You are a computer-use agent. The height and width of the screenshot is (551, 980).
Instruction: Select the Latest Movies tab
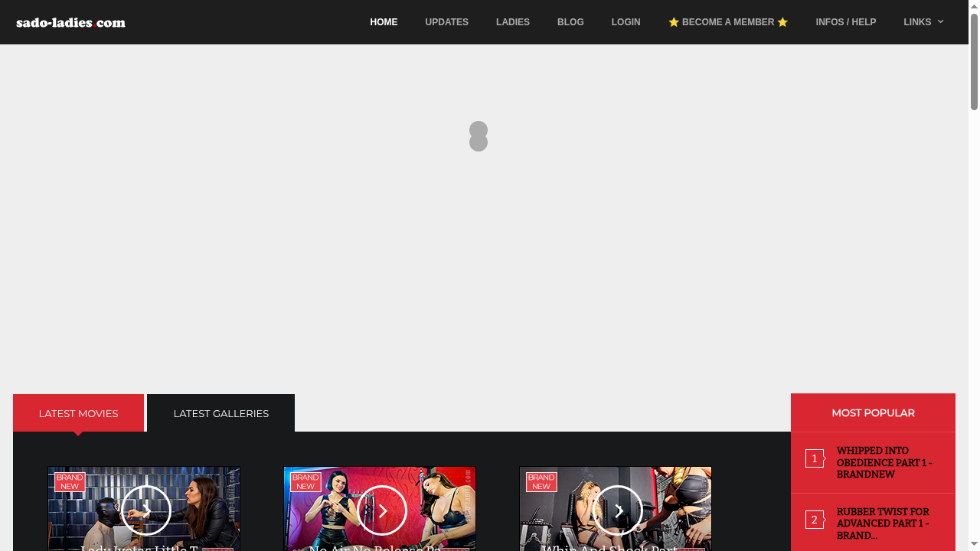click(78, 413)
